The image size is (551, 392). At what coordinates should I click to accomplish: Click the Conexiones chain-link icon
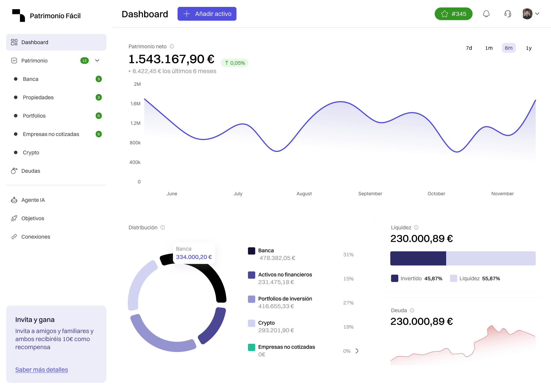[x=14, y=237]
